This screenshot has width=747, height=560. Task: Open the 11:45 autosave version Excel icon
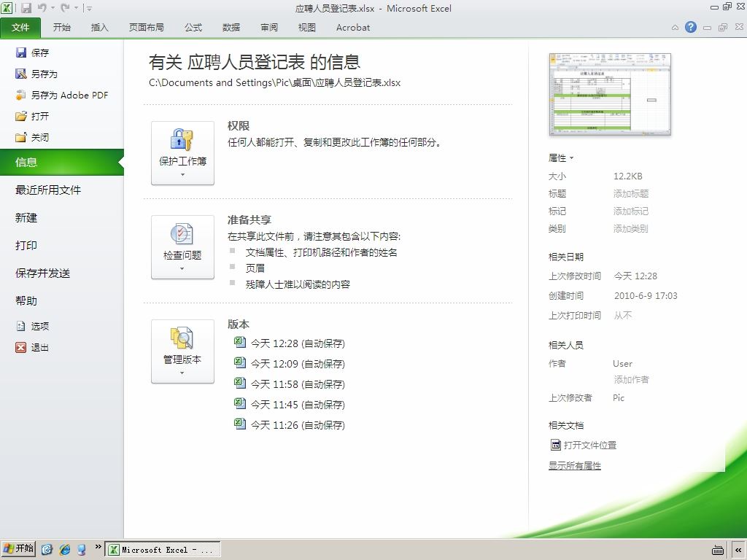[x=240, y=404]
